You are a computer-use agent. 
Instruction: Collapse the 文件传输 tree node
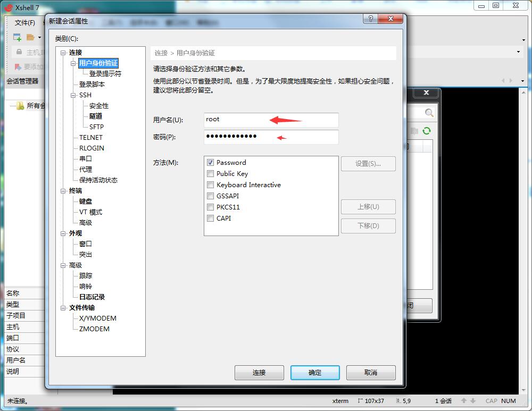(x=63, y=308)
